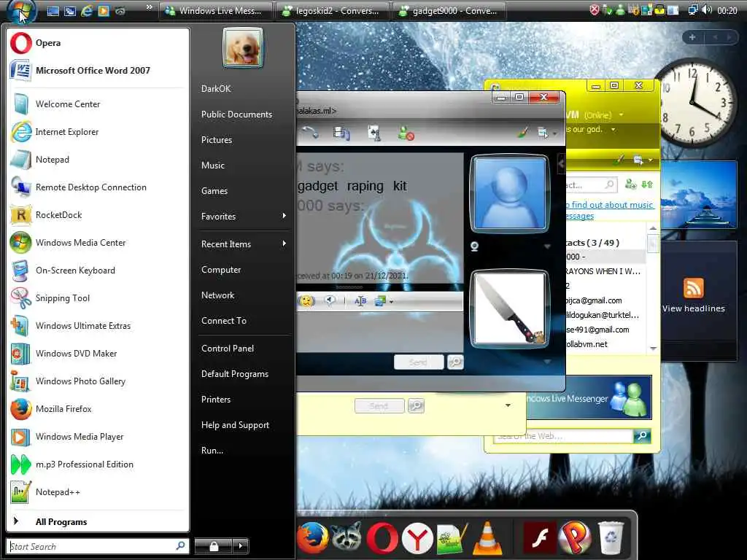Open the status dropdown next to (Online)
This screenshot has height=560, width=747.
(x=621, y=114)
